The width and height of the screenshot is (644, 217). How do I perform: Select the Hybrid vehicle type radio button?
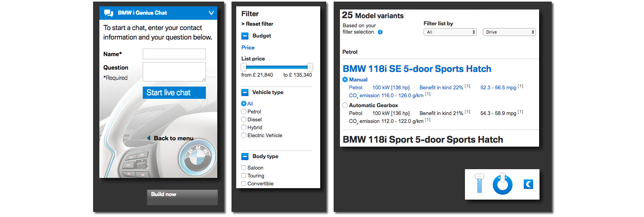[x=244, y=127]
